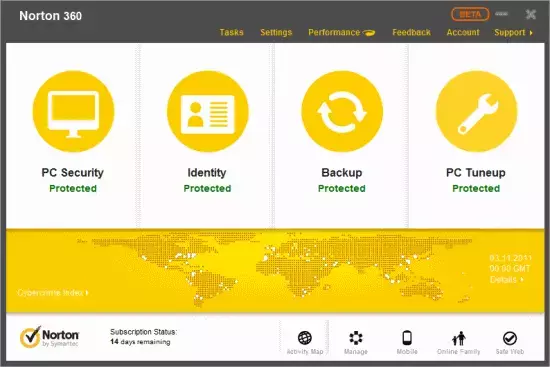The width and height of the screenshot is (550, 367).
Task: Click the PC Tuneup label
Action: tap(476, 173)
